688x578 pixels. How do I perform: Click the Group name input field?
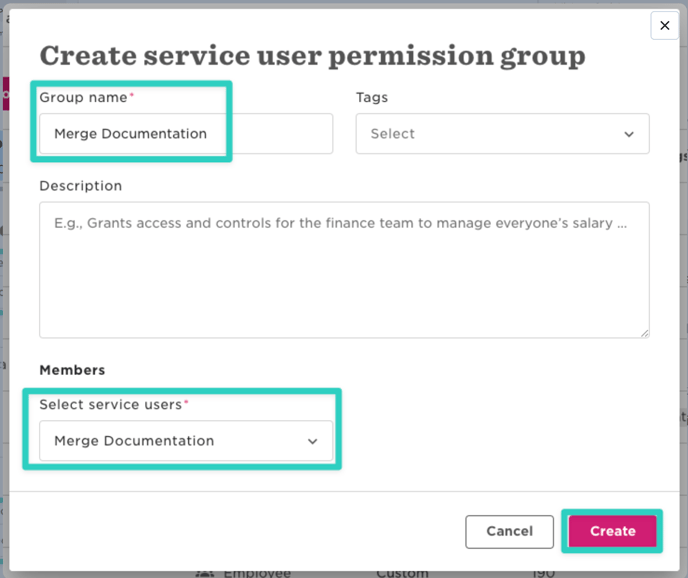coord(186,133)
